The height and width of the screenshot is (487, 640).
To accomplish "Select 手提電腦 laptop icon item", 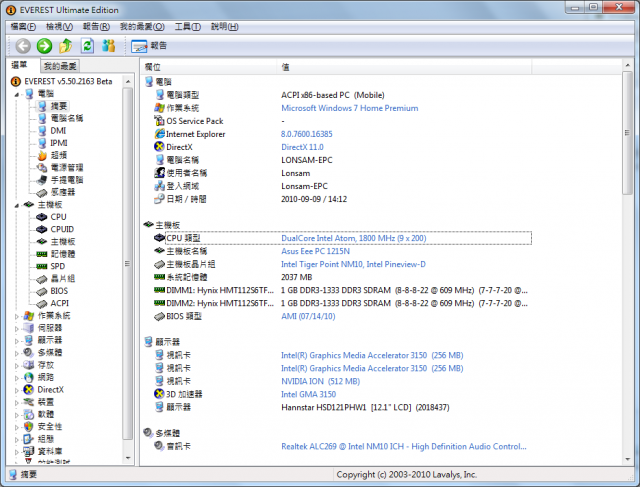I will [42, 180].
